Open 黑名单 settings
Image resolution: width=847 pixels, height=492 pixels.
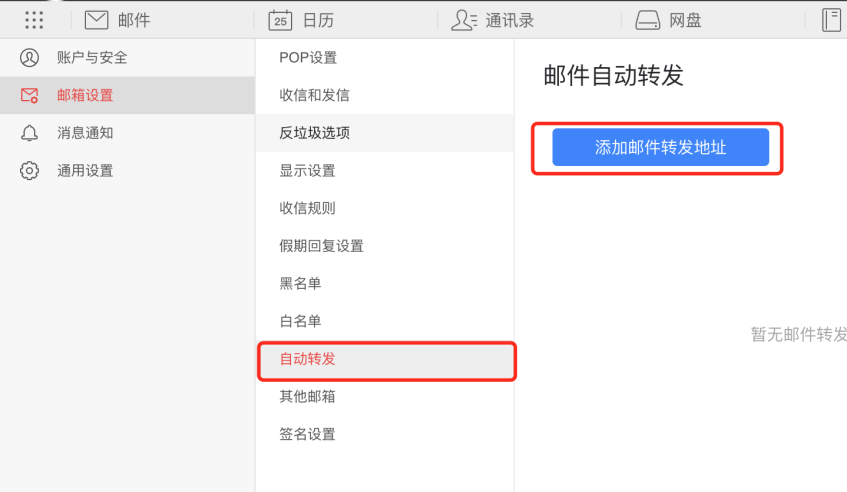(385, 284)
